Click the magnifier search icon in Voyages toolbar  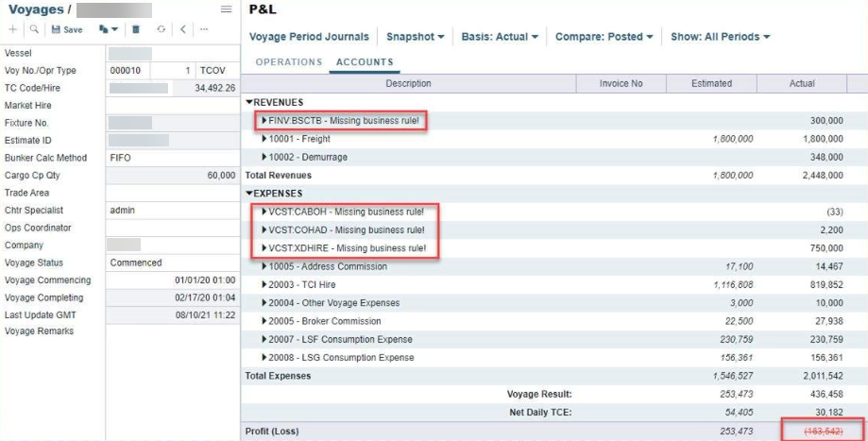tap(34, 29)
